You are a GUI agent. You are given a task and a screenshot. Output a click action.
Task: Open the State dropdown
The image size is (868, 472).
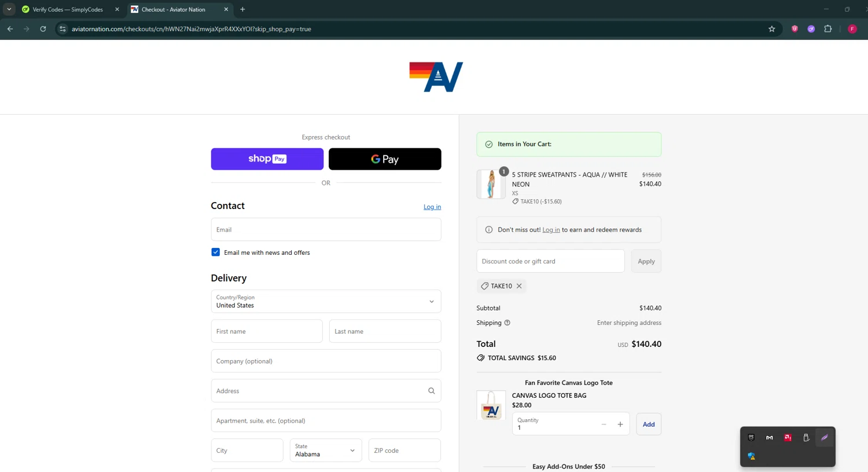[x=326, y=450]
